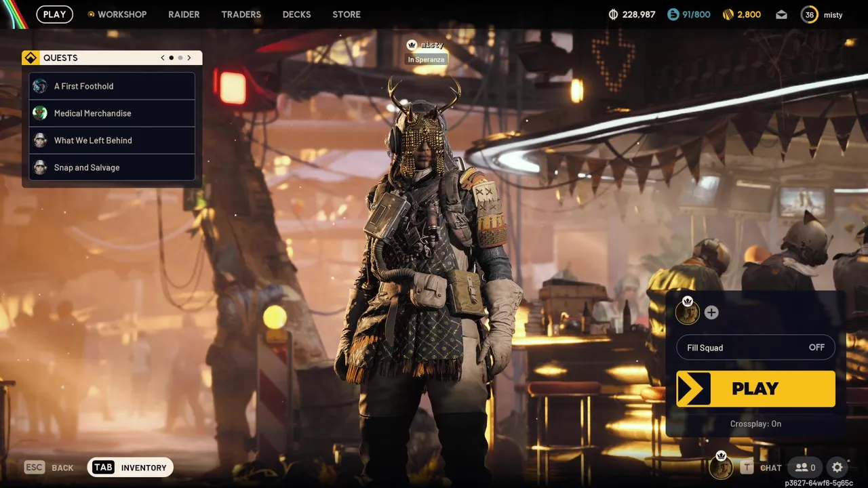This screenshot has width=868, height=488.
Task: Click the yellow Quests diamond icon
Action: 31,58
